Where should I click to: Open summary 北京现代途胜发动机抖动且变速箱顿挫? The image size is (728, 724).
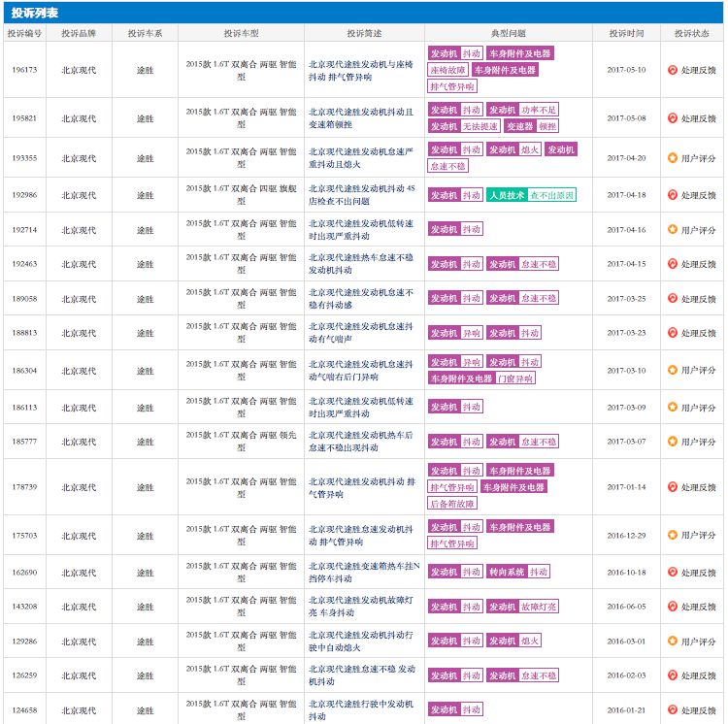click(x=361, y=118)
